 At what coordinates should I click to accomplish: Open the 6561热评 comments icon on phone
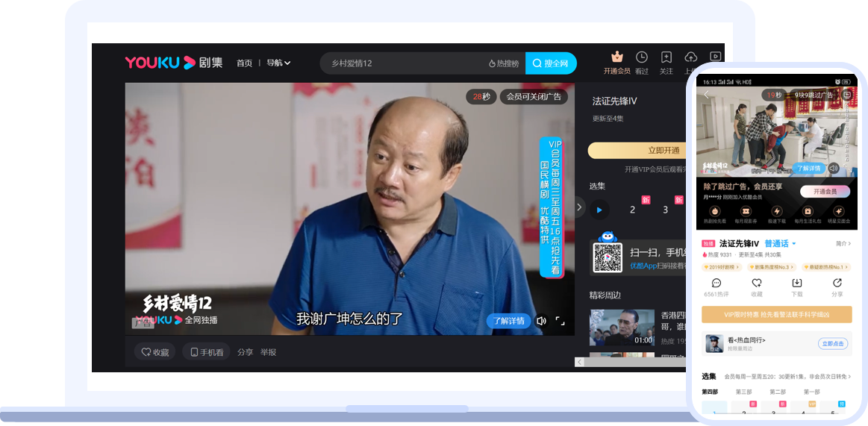pyautogui.click(x=716, y=283)
